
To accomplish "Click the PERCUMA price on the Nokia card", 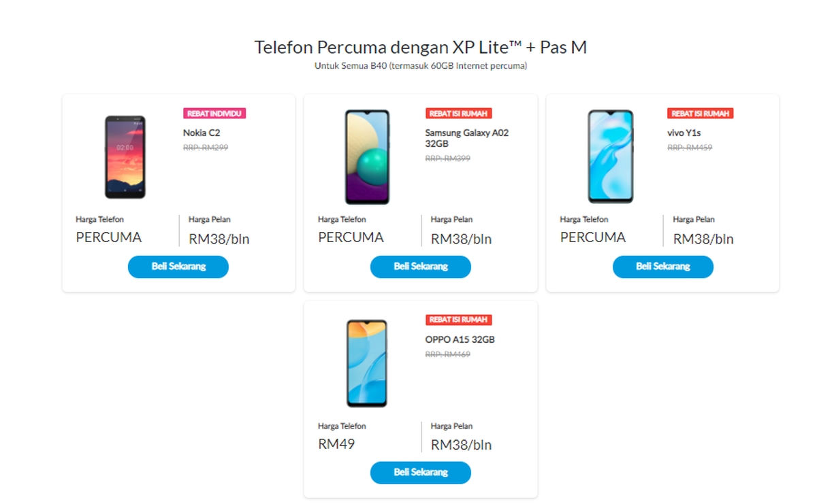I will pyautogui.click(x=108, y=237).
